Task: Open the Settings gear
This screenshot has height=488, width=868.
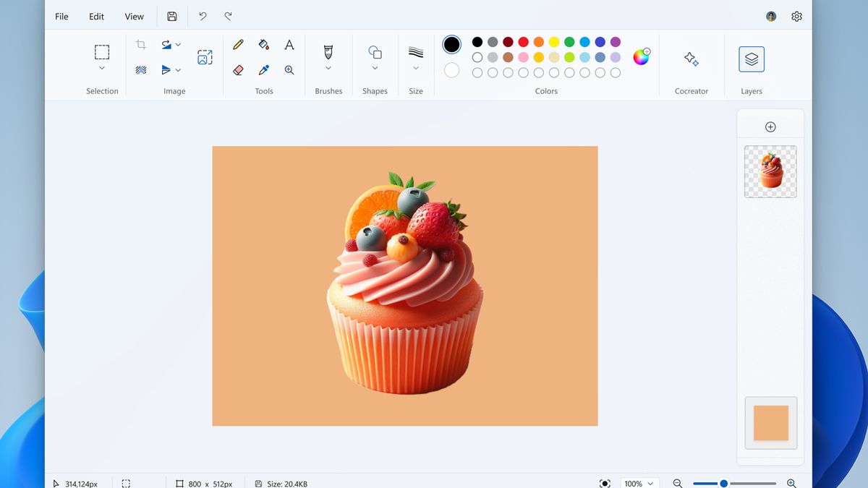Action: [796, 16]
